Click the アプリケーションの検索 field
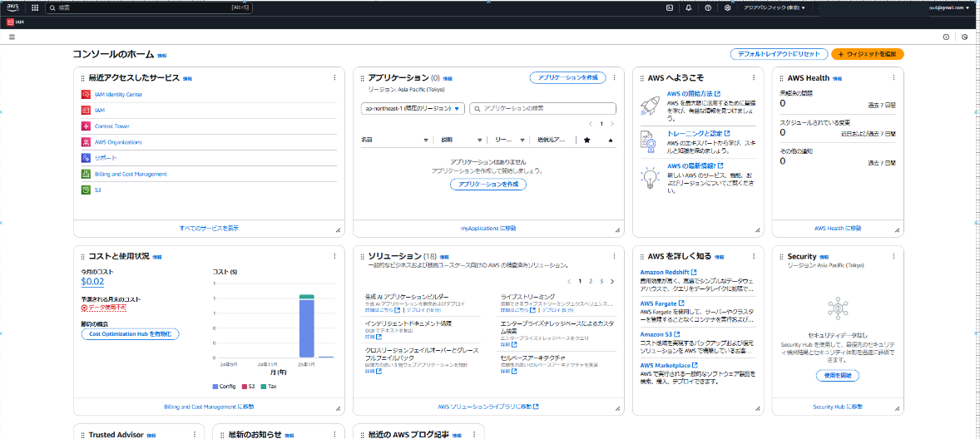Viewport: 980px width, 439px height. point(542,109)
